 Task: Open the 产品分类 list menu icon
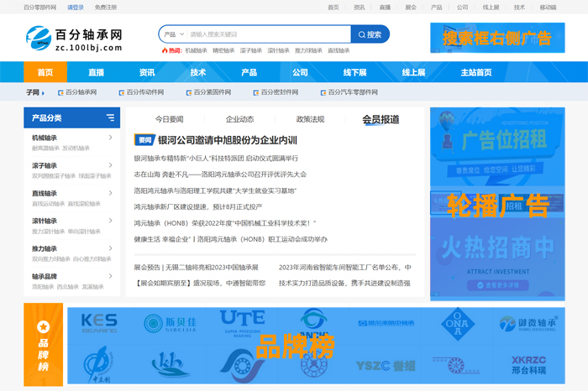click(x=110, y=118)
